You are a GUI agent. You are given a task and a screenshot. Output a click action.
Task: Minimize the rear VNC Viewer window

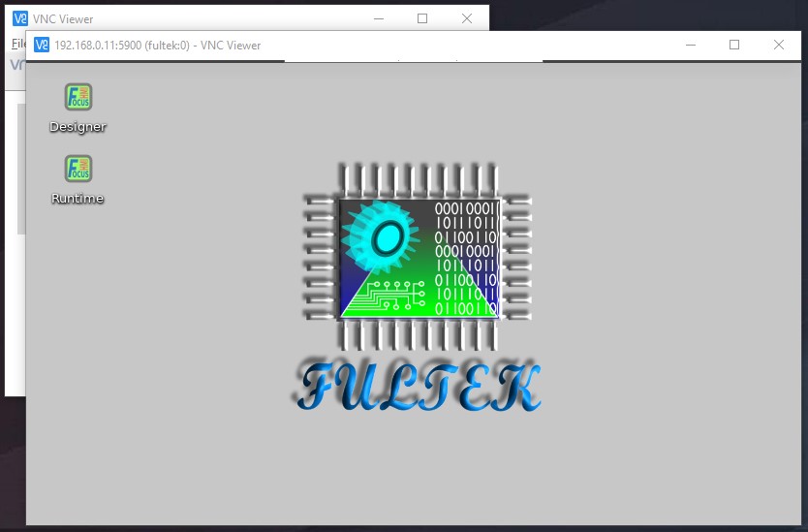[x=378, y=18]
